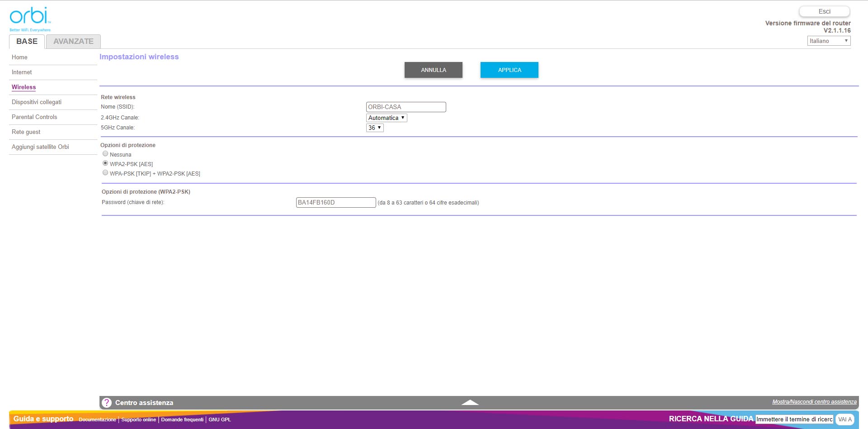Expand help center with the up arrow
The width and height of the screenshot is (868, 429).
click(x=470, y=402)
